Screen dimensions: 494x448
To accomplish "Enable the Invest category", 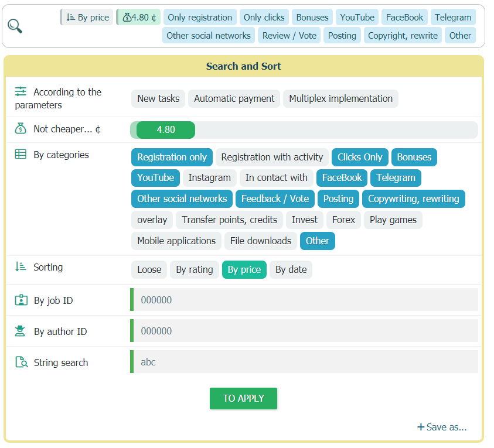I will pyautogui.click(x=304, y=220).
